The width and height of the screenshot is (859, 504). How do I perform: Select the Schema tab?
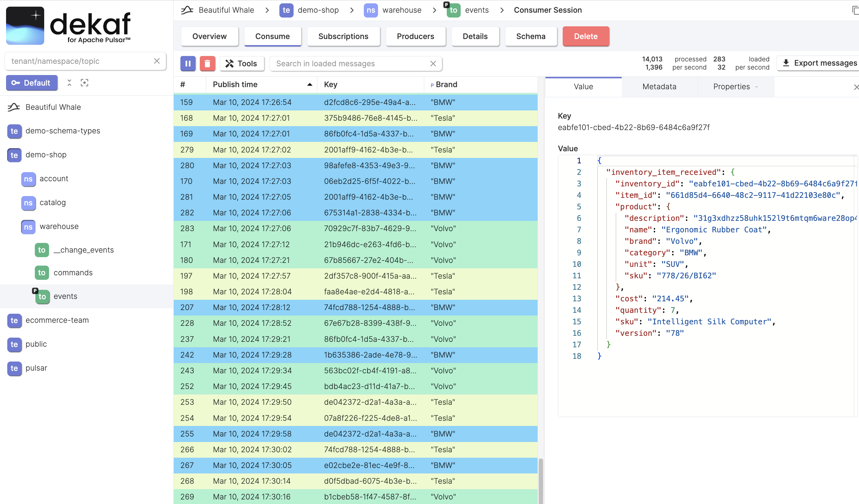point(531,36)
